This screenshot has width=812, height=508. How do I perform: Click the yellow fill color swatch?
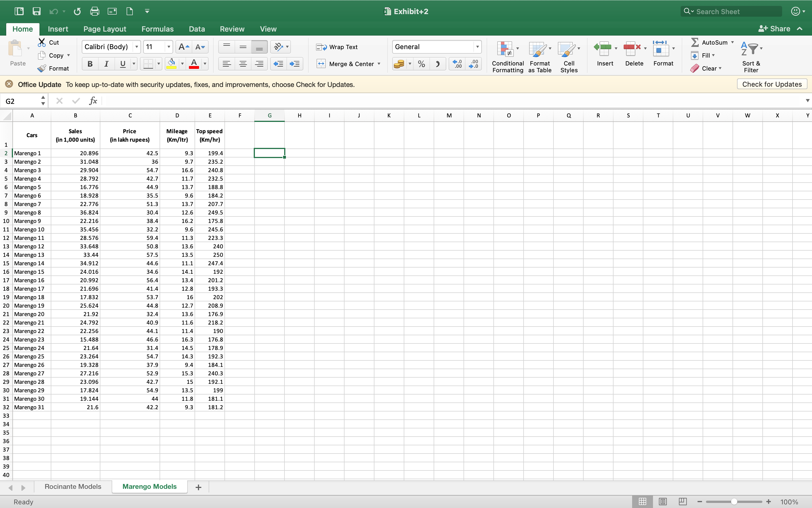[171, 67]
